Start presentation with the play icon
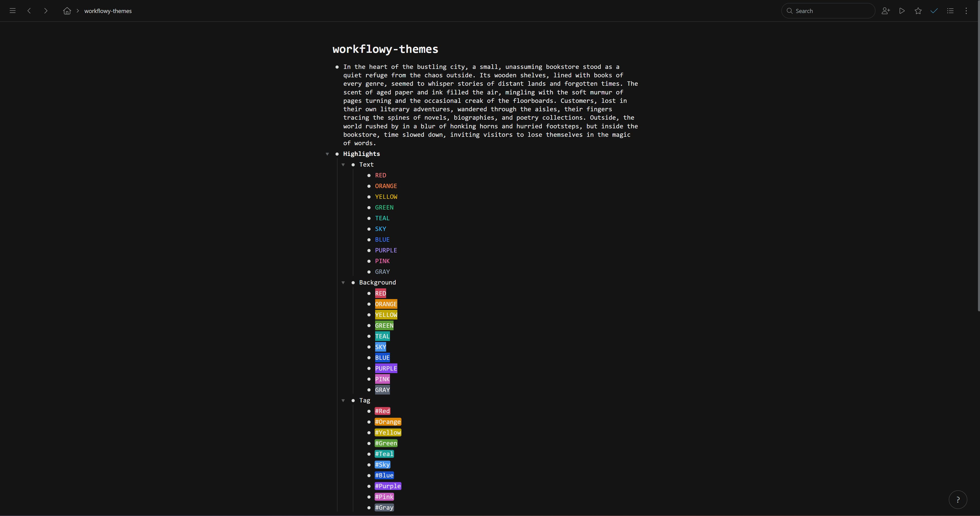Viewport: 980px width, 516px height. [x=902, y=11]
